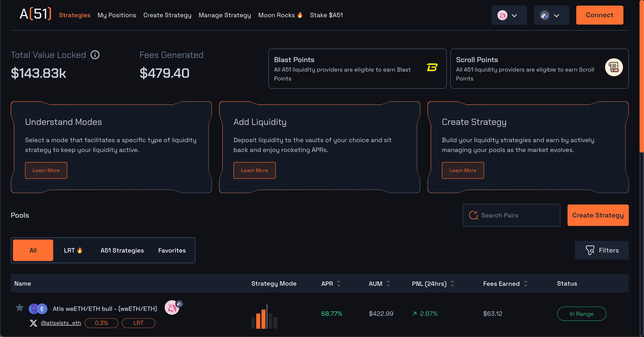Image resolution: width=644 pixels, height=337 pixels.
Task: Favorite the Atis weETH/ETH bull pool star
Action: 19,308
